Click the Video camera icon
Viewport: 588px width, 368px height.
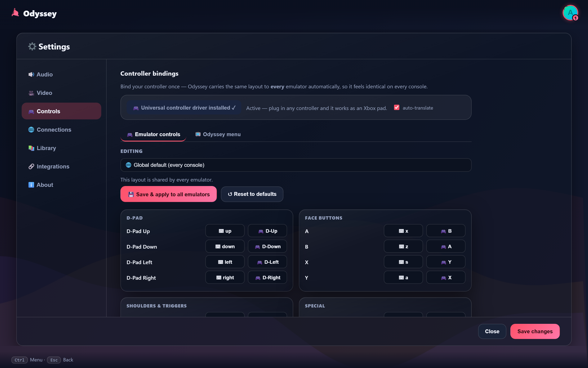click(31, 93)
